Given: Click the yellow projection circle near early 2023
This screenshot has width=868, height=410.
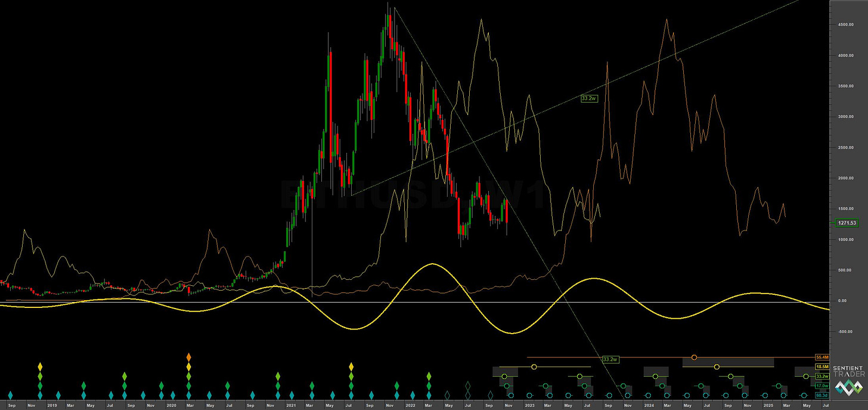Looking at the screenshot, I should coord(534,366).
